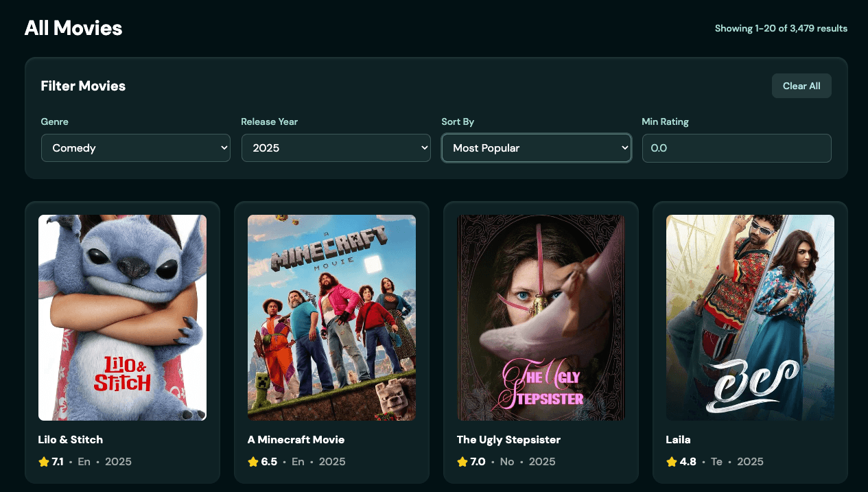Open the Sort By Most Popular dropdown
Image resolution: width=868 pixels, height=492 pixels.
click(536, 148)
